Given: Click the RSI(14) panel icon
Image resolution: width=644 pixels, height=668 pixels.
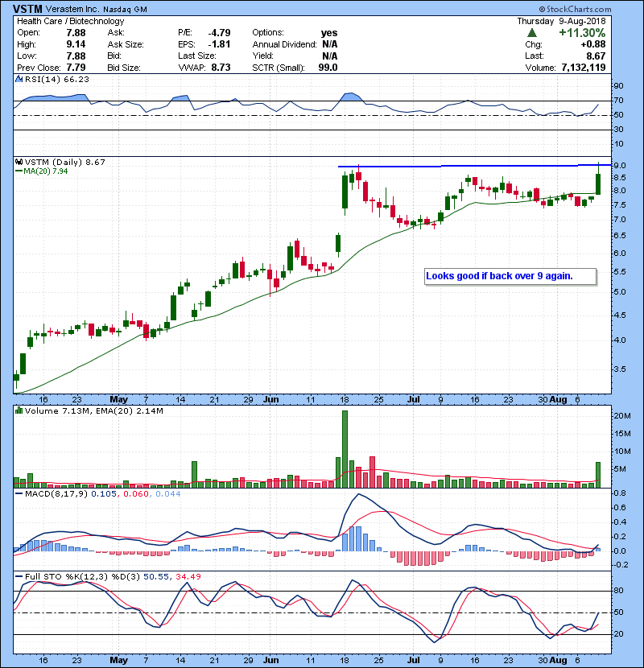Looking at the screenshot, I should click(19, 79).
